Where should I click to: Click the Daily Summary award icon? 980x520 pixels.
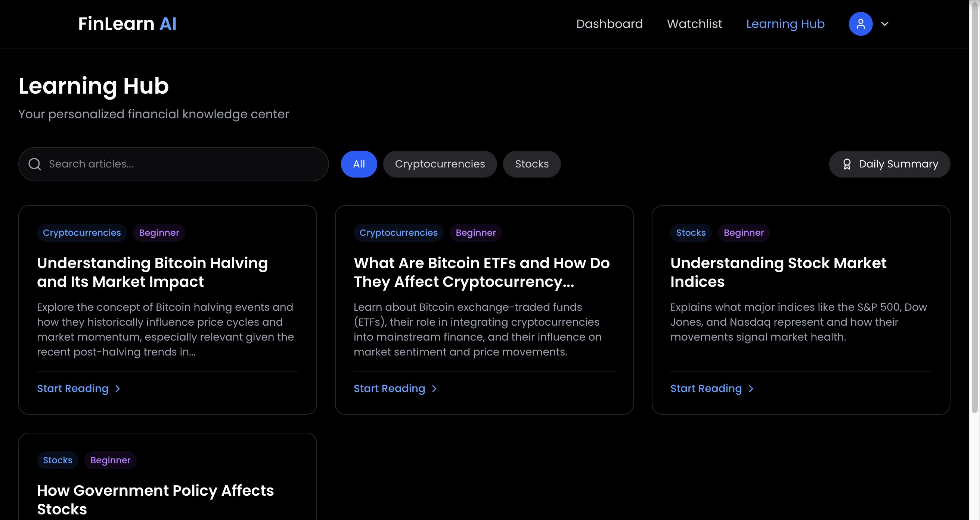click(x=846, y=164)
